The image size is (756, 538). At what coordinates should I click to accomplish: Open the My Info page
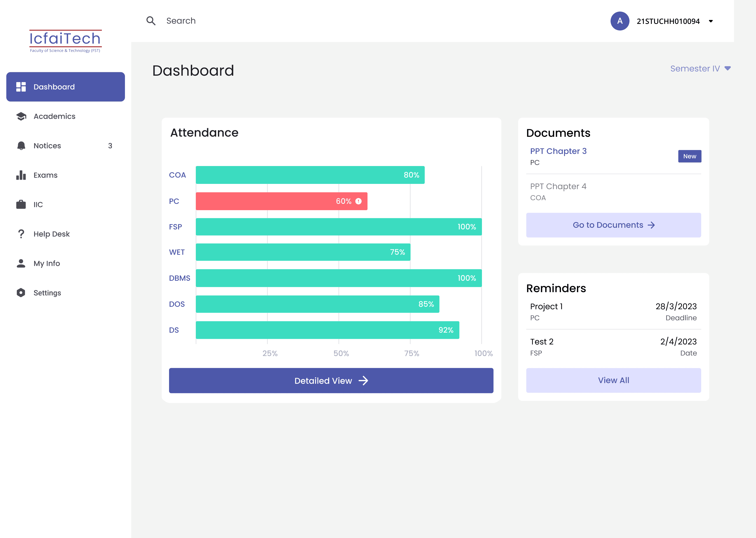66,263
